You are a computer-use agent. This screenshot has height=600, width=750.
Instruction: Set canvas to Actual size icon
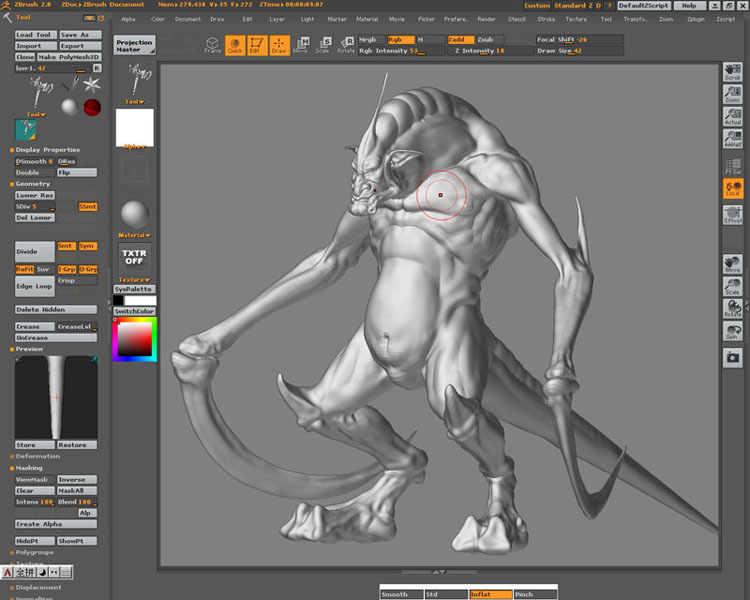732,117
